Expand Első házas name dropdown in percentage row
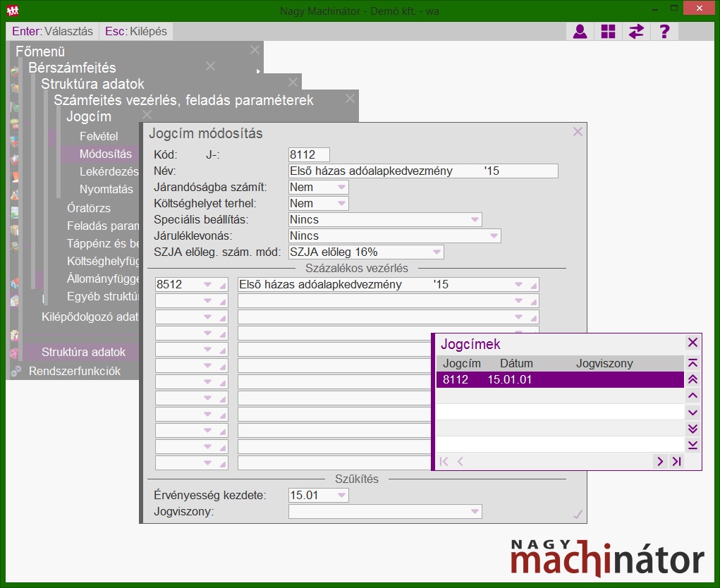 click(x=518, y=285)
